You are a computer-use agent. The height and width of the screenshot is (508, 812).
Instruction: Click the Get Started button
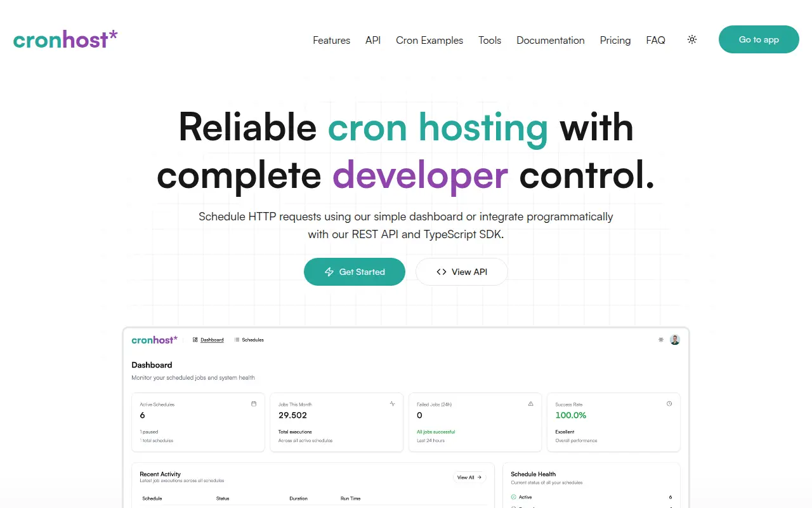click(x=355, y=272)
